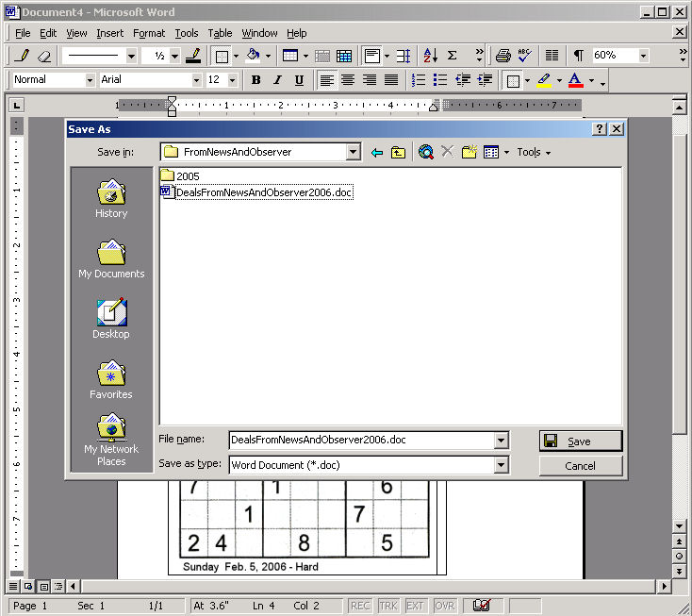Click the Save button
The width and height of the screenshot is (692, 616).
point(581,441)
